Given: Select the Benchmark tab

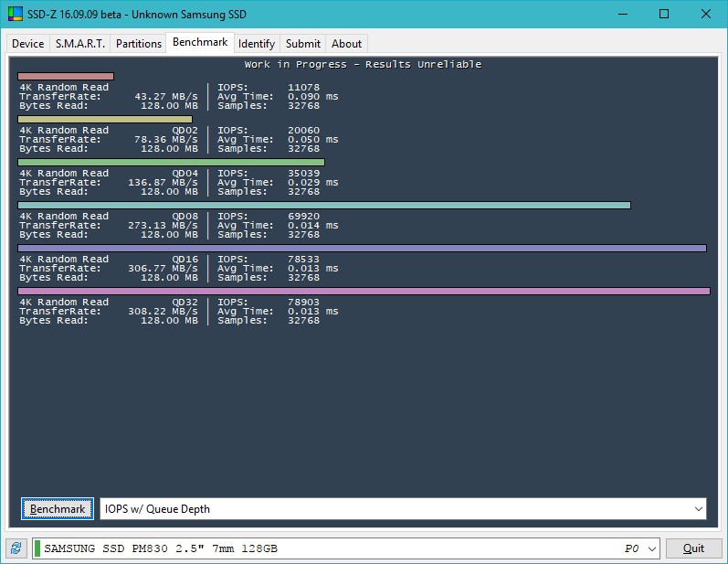Looking at the screenshot, I should 200,42.
